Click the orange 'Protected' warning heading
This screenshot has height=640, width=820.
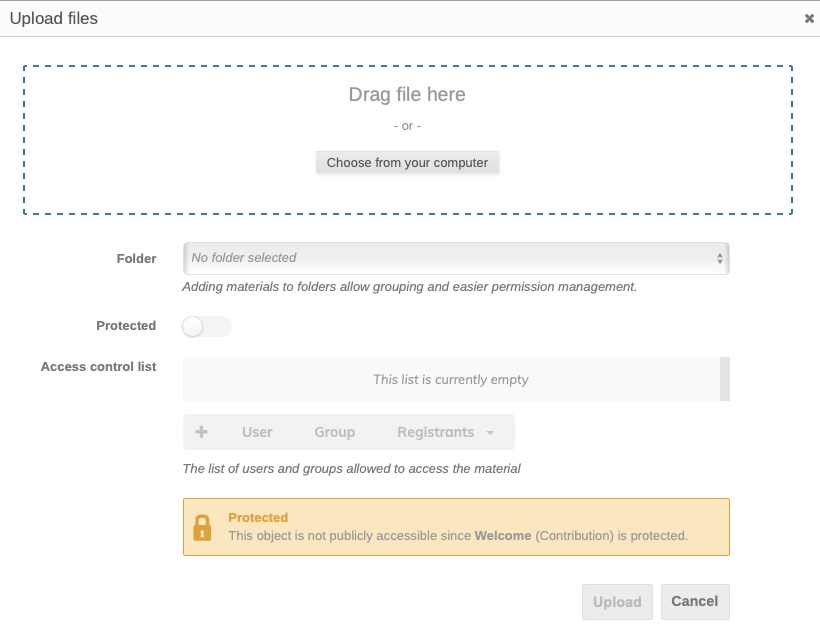pos(258,518)
